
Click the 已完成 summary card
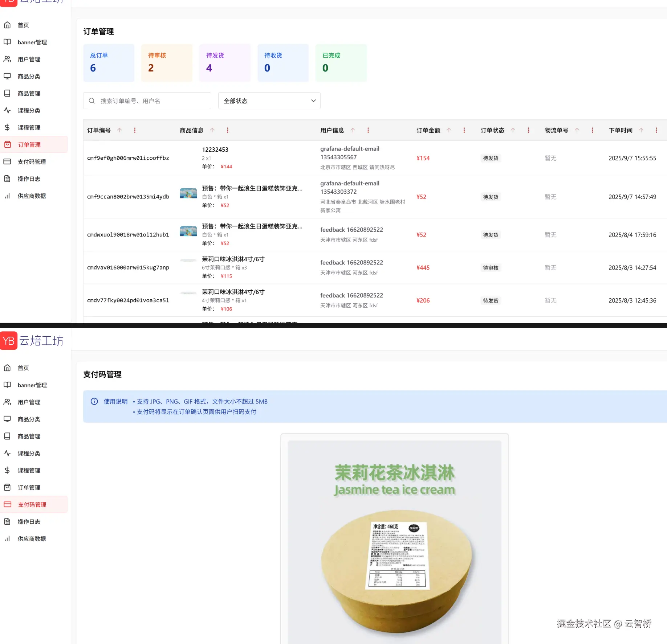pos(341,63)
